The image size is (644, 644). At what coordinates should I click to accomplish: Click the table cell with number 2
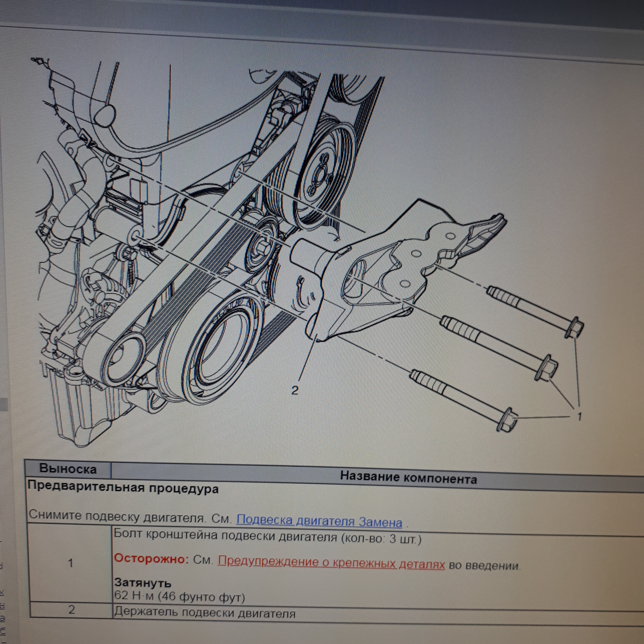coord(71,609)
